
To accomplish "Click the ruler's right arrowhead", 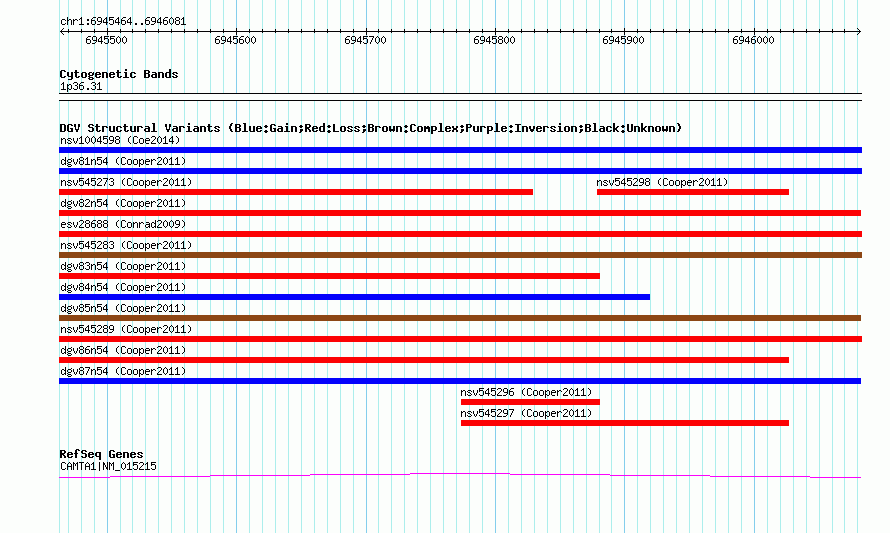I will pyautogui.click(x=858, y=31).
